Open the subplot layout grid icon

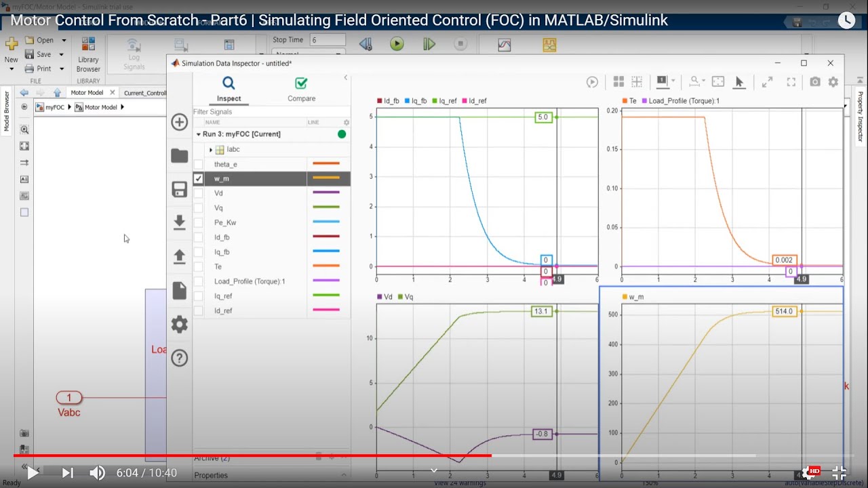[x=618, y=82]
